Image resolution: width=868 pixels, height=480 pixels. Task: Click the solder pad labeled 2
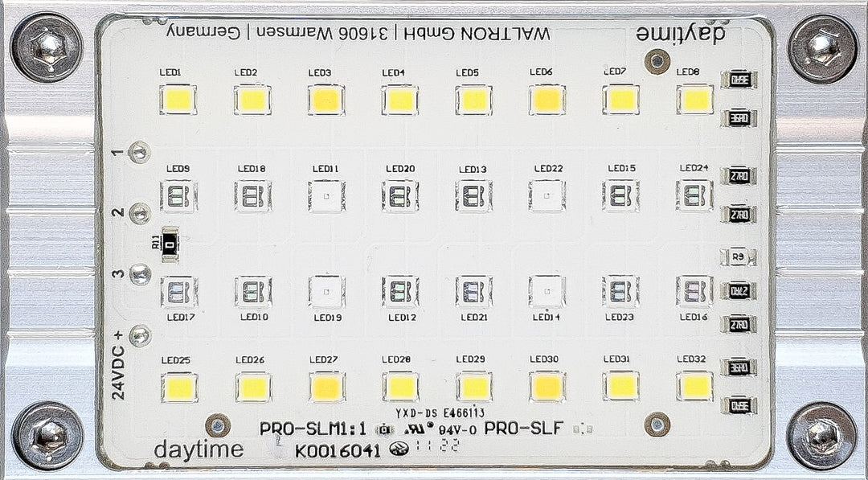click(x=140, y=214)
